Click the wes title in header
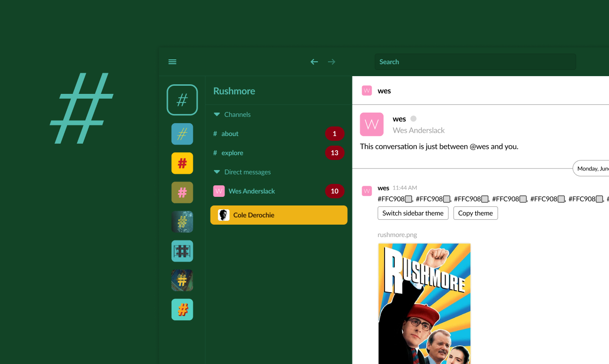The width and height of the screenshot is (609, 364). (384, 91)
